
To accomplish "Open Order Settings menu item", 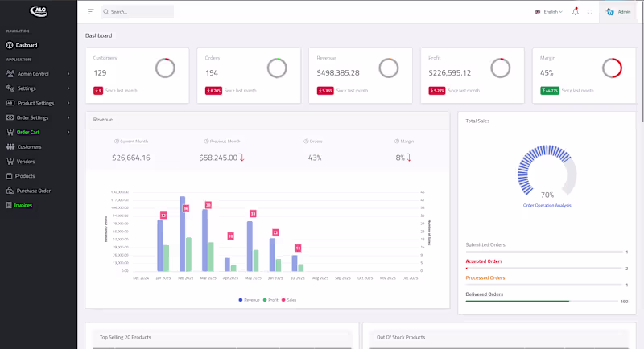I will click(38, 117).
